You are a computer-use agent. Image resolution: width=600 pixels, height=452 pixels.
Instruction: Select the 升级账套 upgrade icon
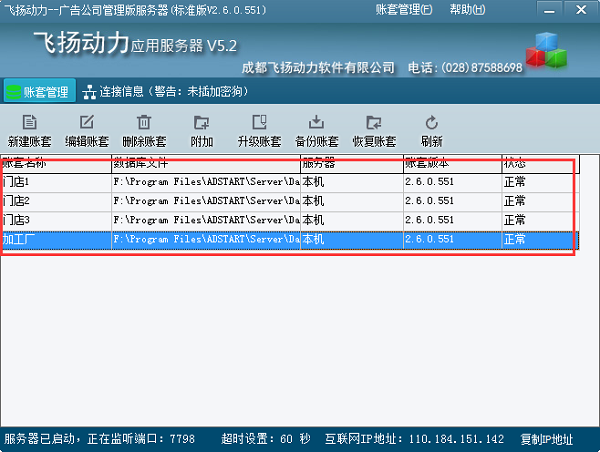(259, 123)
